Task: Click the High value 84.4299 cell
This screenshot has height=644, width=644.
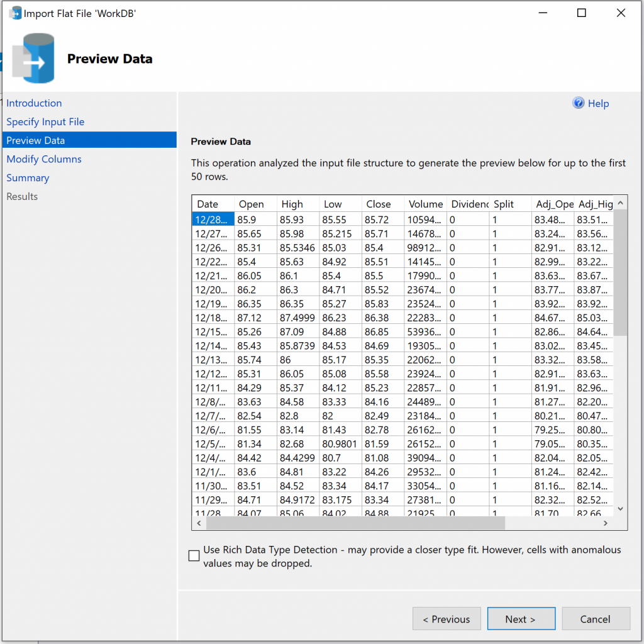Action: (x=298, y=458)
